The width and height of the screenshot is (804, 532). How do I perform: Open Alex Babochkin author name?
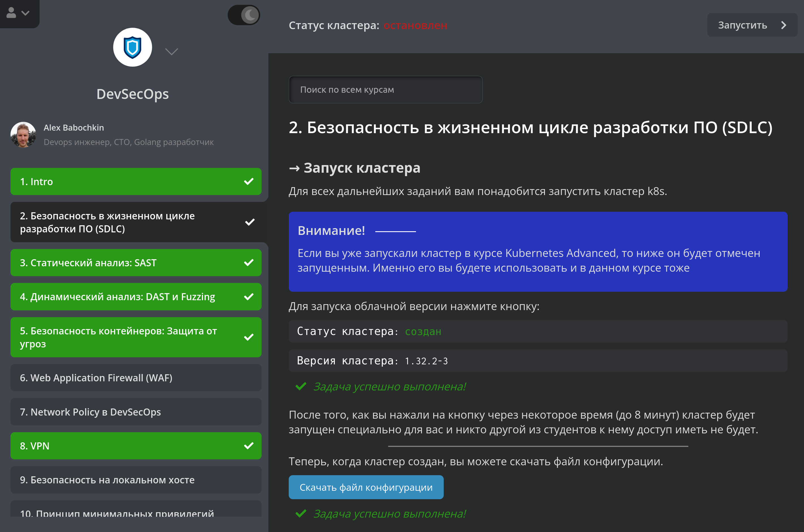(x=74, y=127)
